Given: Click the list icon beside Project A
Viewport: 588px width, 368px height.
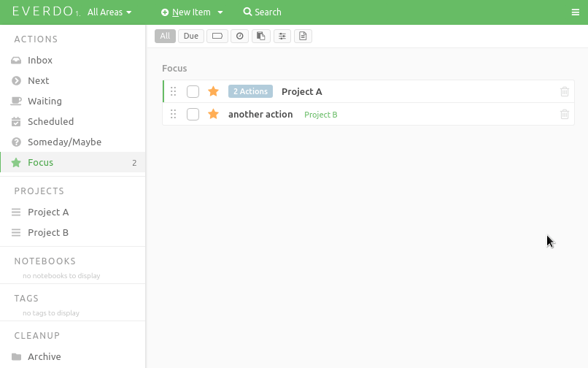Looking at the screenshot, I should click(16, 212).
